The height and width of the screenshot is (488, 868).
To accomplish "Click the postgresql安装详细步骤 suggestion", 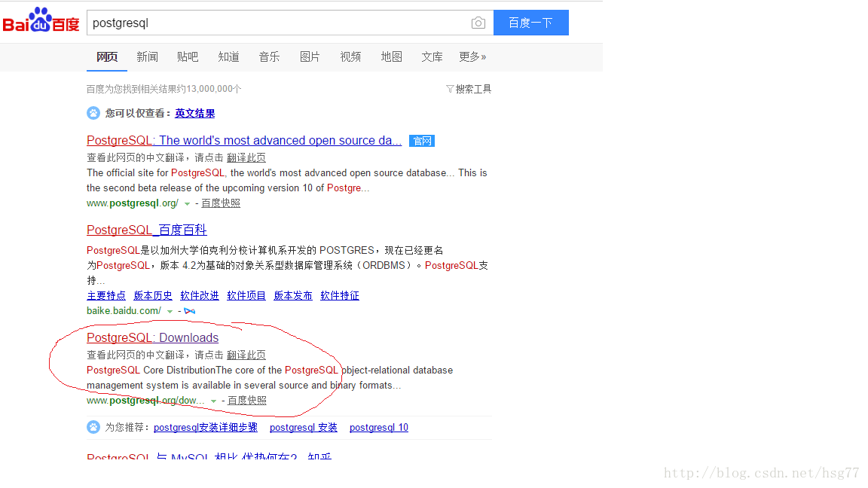I will coord(206,427).
